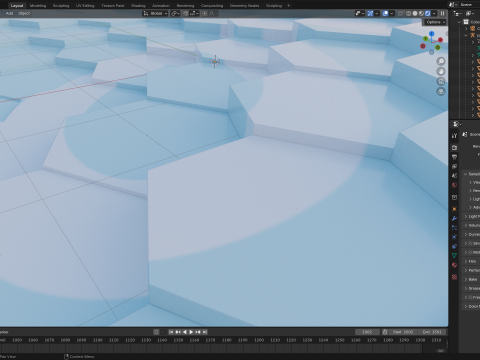Open the Tool properties tab
Viewport: 480px width, 360px height.
pyautogui.click(x=454, y=136)
